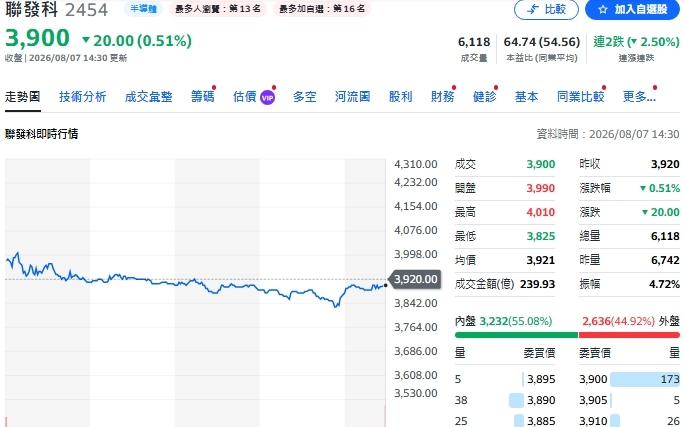This screenshot has height=427, width=685.
Task: Click the 內盤 3,232(55.08%) label
Action: pos(503,321)
